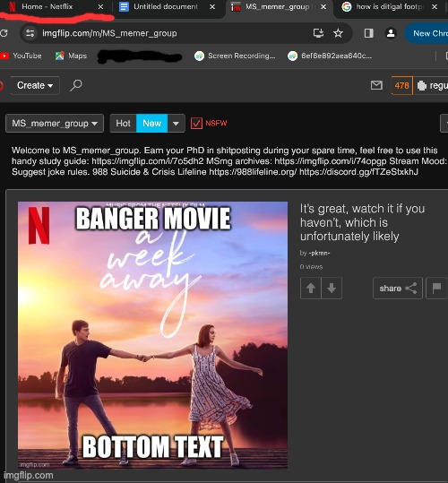Open the mail notifications envelope icon
448x483 pixels.
click(x=376, y=85)
